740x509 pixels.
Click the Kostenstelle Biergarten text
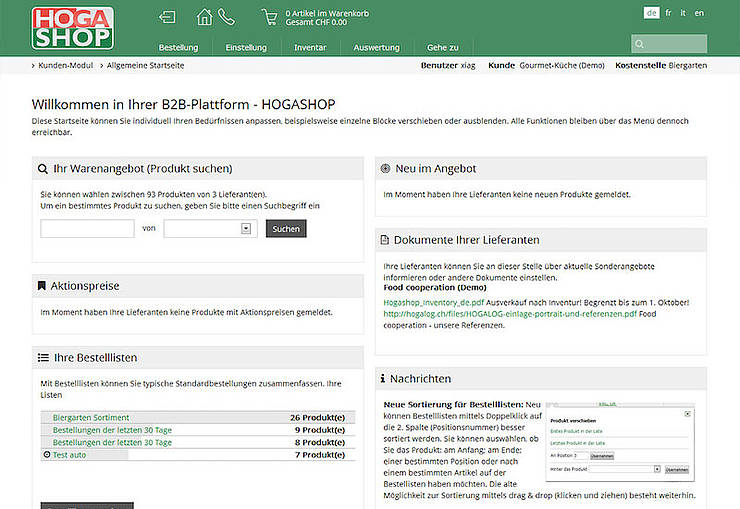[661, 66]
